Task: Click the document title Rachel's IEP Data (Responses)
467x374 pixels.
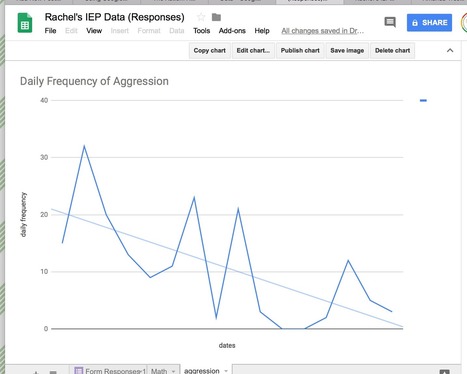Action: click(x=115, y=17)
